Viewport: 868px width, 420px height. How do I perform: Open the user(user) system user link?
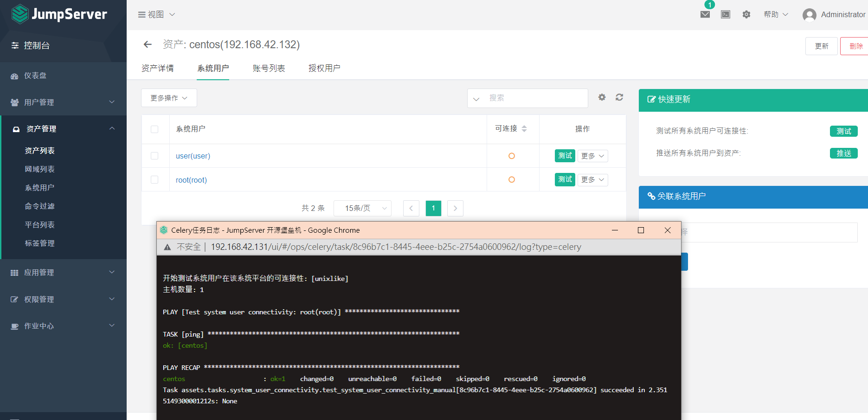[x=193, y=156]
